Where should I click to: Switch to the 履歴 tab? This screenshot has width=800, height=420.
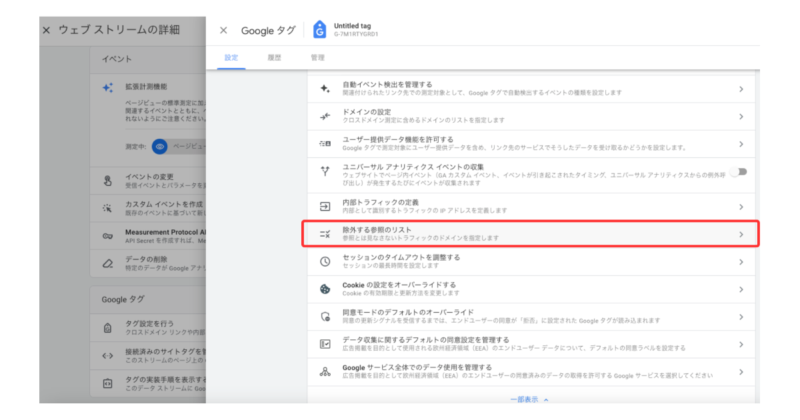[x=274, y=58]
